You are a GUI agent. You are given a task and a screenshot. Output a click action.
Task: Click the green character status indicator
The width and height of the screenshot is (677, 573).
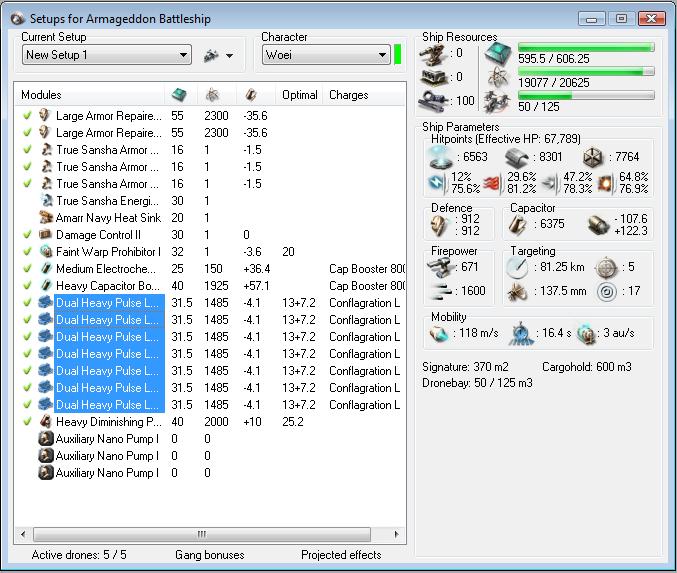point(398,54)
